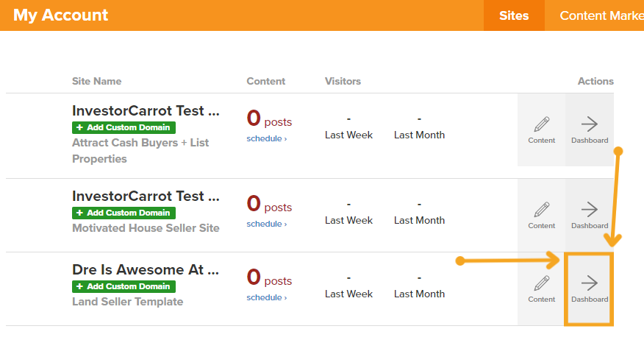Screen dimensions: 644x340
Task: Add Custom Domain for Attract Cash Buyers site
Action: [x=124, y=127]
